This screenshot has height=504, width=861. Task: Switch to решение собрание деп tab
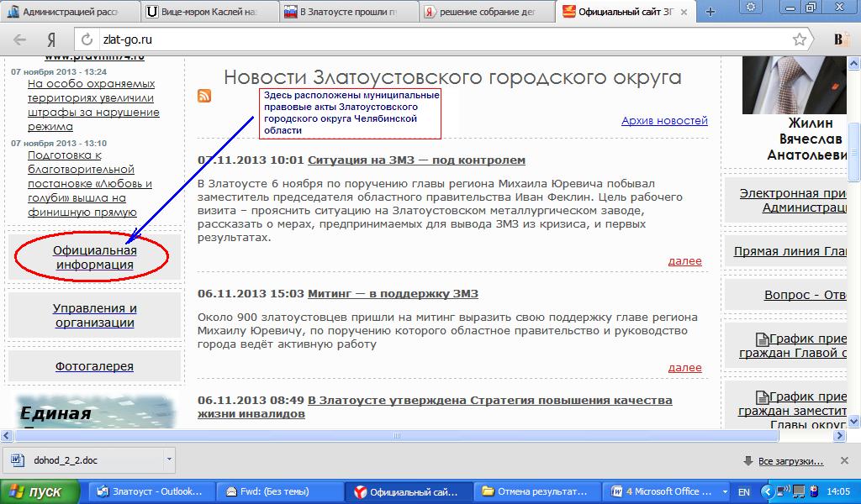pos(488,12)
